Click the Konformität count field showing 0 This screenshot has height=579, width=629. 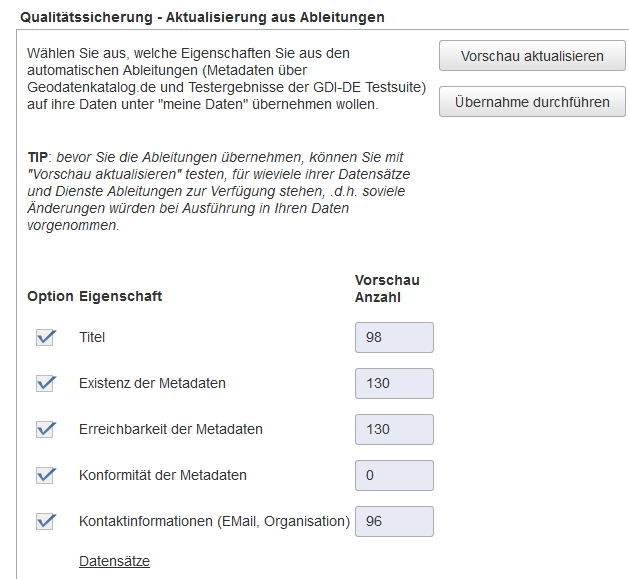click(x=394, y=475)
